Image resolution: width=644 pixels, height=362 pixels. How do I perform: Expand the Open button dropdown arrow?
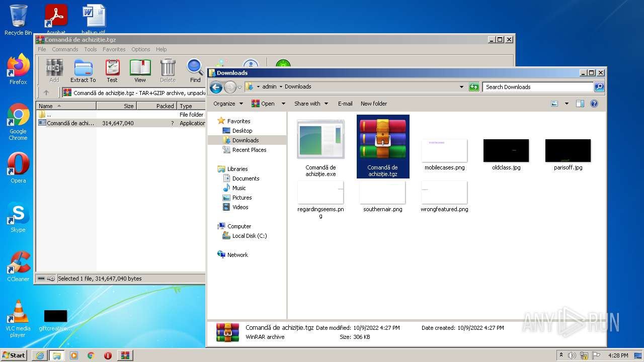pos(283,104)
